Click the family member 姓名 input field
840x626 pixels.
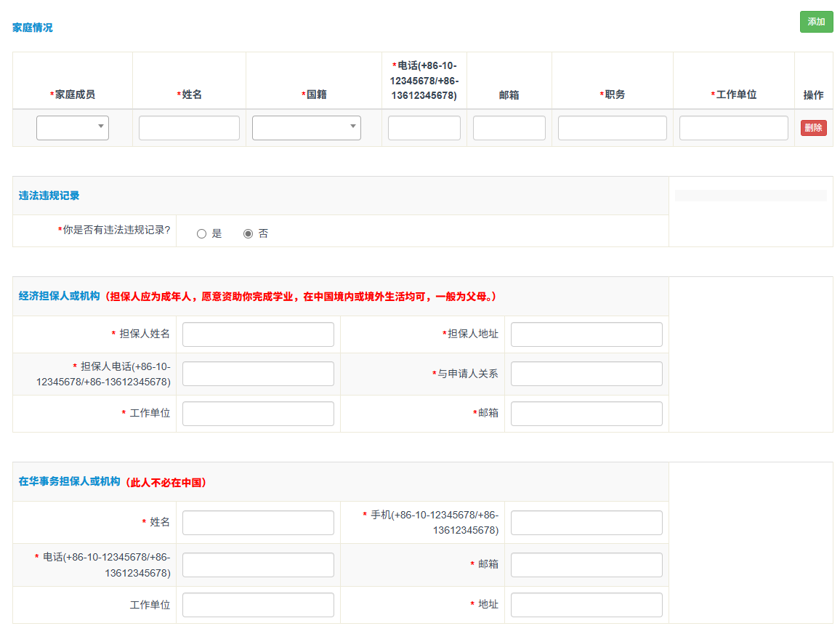(x=189, y=128)
